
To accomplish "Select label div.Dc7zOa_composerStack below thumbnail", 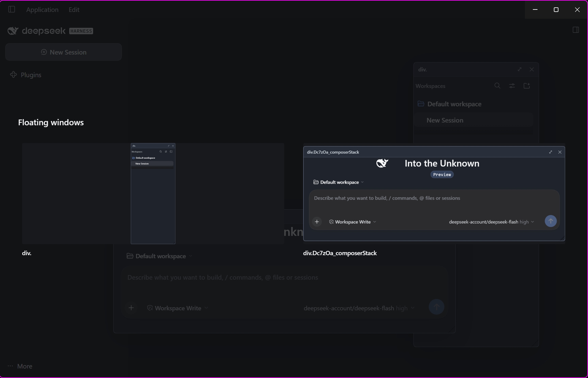I will tap(340, 253).
